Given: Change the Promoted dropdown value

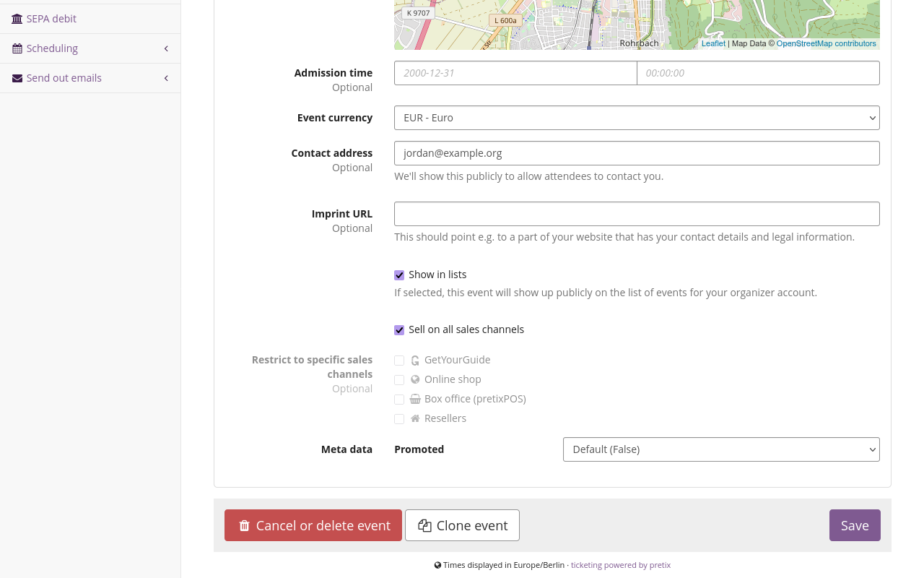Looking at the screenshot, I should (x=721, y=449).
